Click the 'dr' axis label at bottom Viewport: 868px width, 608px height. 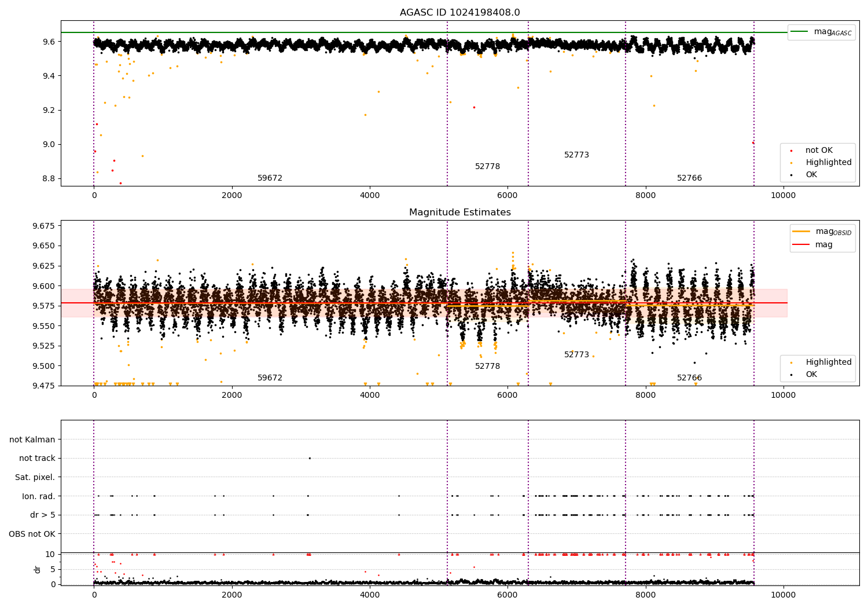tap(38, 569)
